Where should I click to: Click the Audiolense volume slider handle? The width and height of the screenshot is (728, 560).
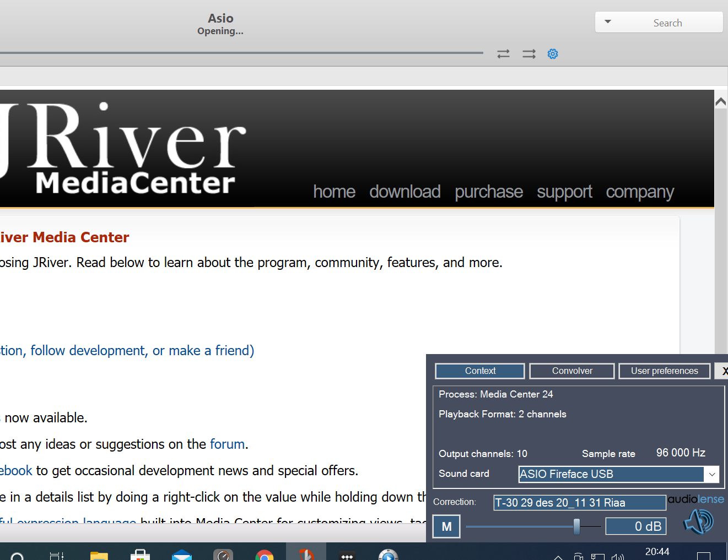click(x=576, y=526)
